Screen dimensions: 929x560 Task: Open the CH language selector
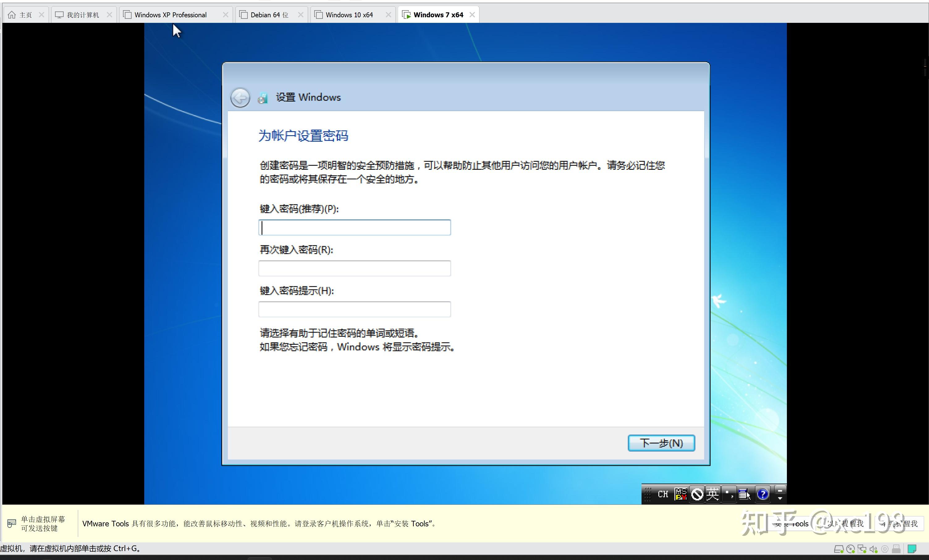click(663, 494)
